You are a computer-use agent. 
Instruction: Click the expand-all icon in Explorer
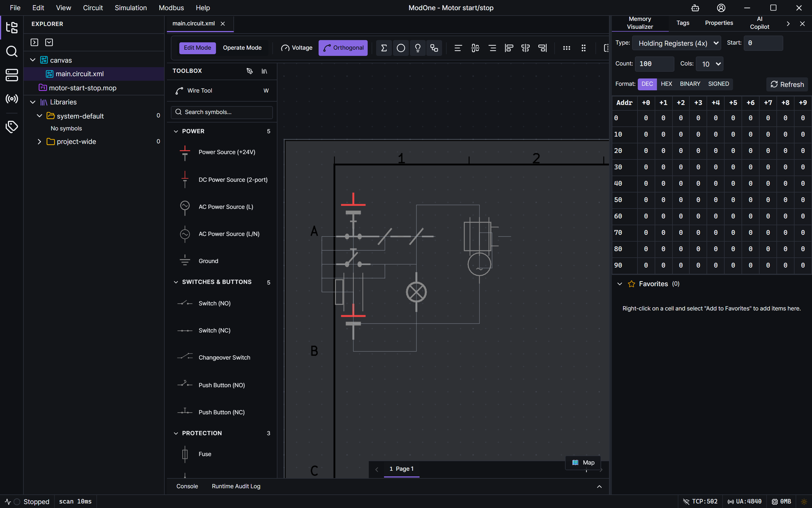point(34,42)
